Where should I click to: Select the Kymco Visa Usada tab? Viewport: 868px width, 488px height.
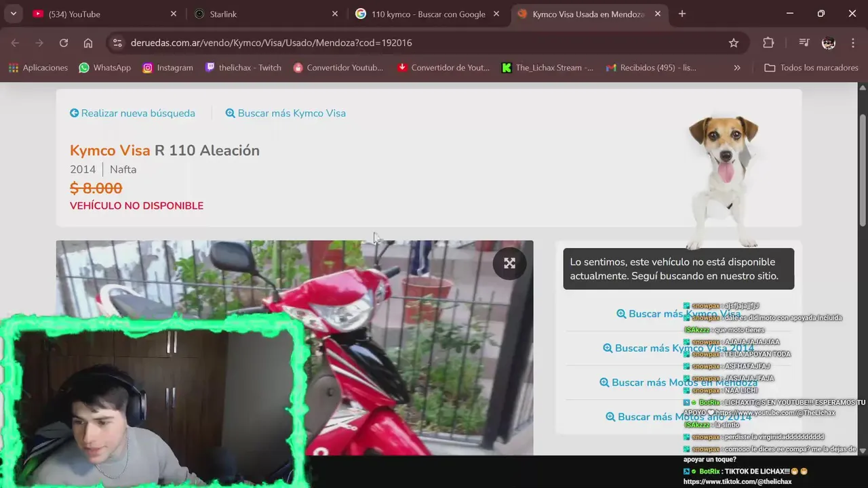coord(589,14)
